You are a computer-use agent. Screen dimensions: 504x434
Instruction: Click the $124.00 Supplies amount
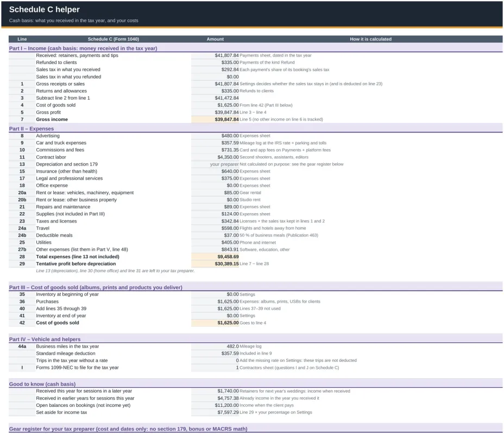pyautogui.click(x=230, y=214)
